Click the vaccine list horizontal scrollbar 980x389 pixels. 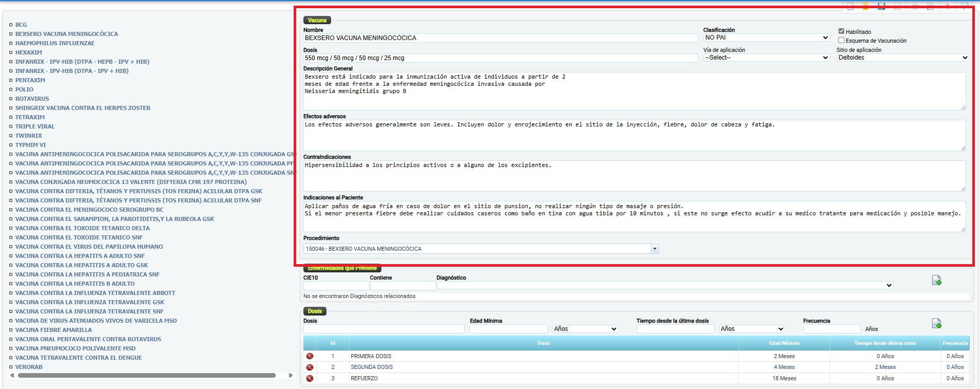click(x=147, y=375)
